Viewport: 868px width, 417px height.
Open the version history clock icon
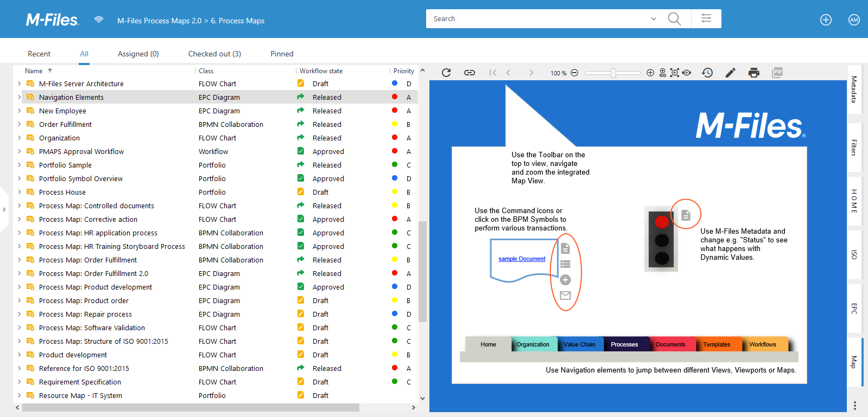[x=707, y=73]
